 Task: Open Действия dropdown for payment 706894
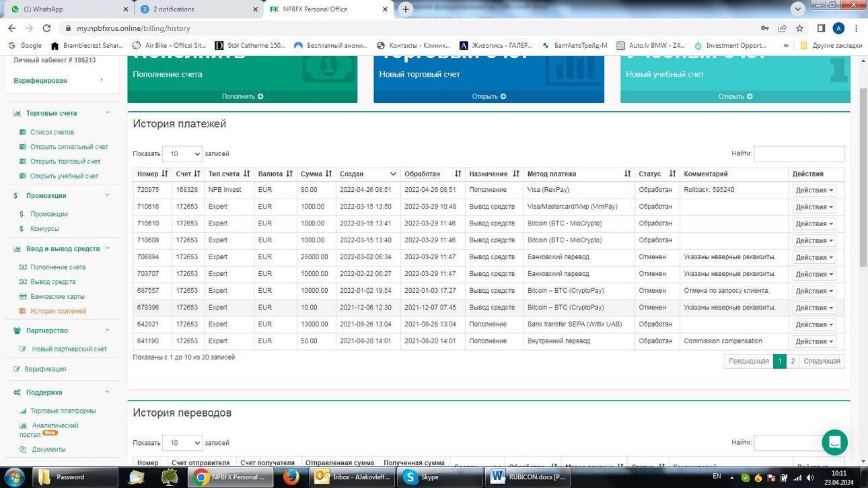814,257
